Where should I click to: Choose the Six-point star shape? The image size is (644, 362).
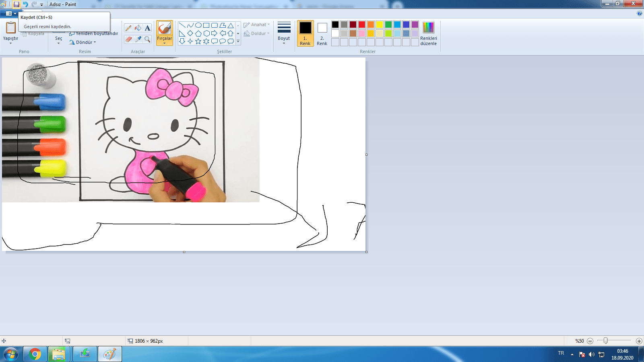tap(206, 41)
